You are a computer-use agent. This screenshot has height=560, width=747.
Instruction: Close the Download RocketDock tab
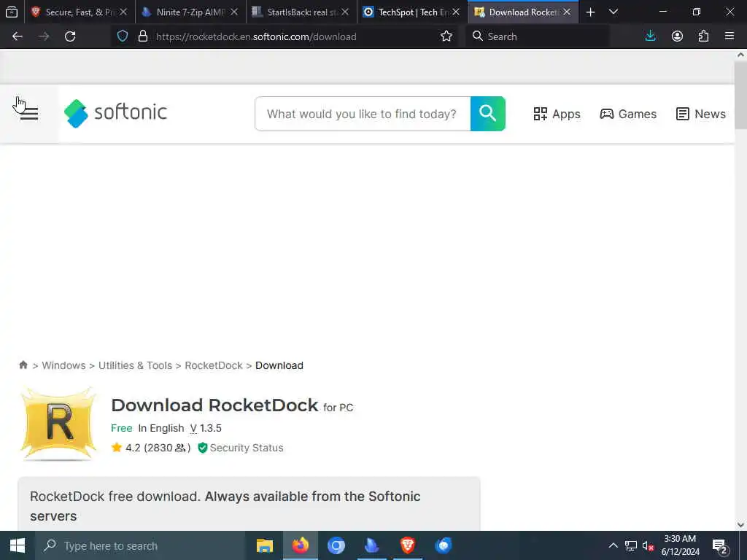(x=566, y=12)
